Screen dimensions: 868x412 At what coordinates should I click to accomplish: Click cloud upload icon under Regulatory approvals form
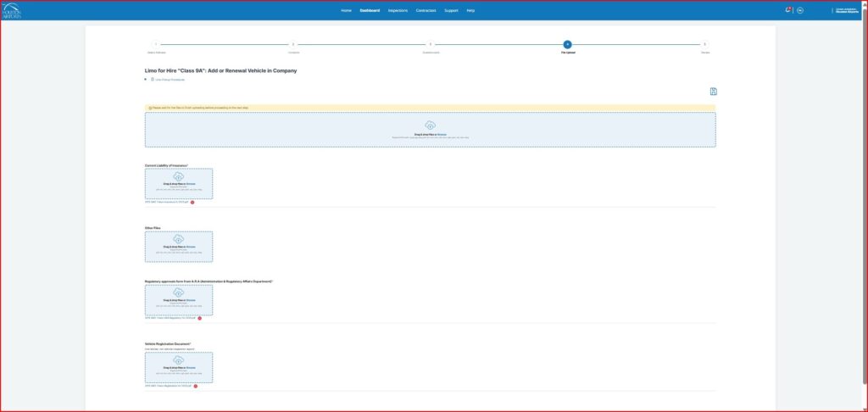coord(178,292)
